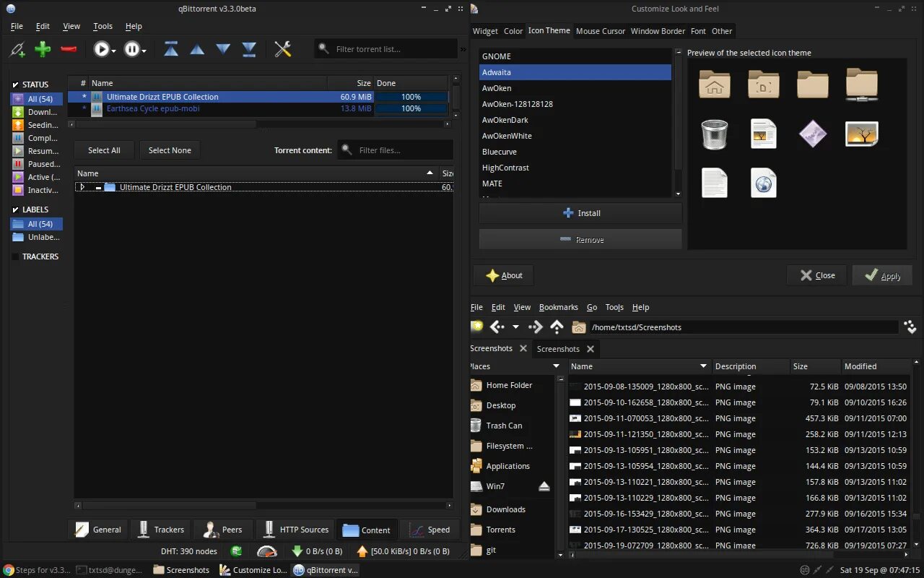The height and width of the screenshot is (578, 924).
Task: Filter by Seeding status
Action: click(36, 125)
